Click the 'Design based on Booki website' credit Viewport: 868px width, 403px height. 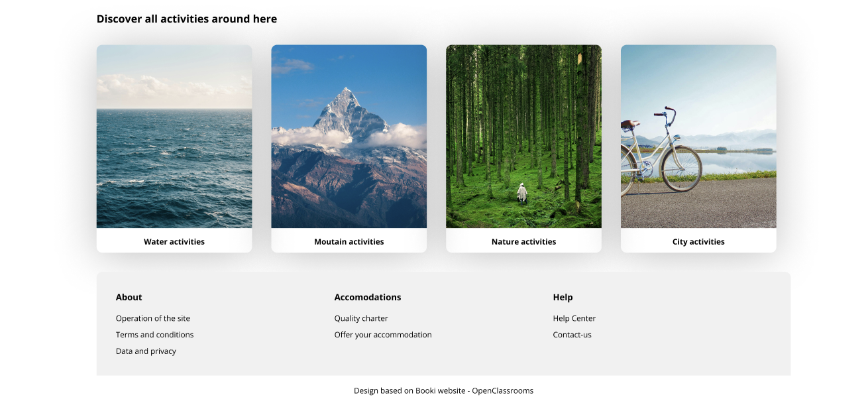tap(443, 391)
